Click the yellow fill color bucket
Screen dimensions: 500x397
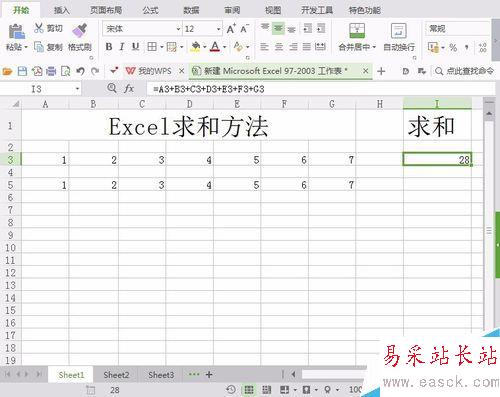coord(196,47)
